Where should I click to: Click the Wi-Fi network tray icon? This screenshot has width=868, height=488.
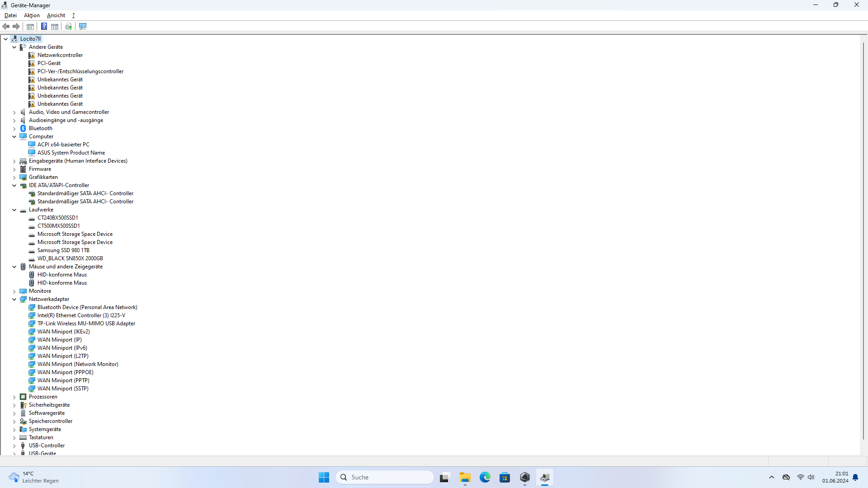(800, 477)
